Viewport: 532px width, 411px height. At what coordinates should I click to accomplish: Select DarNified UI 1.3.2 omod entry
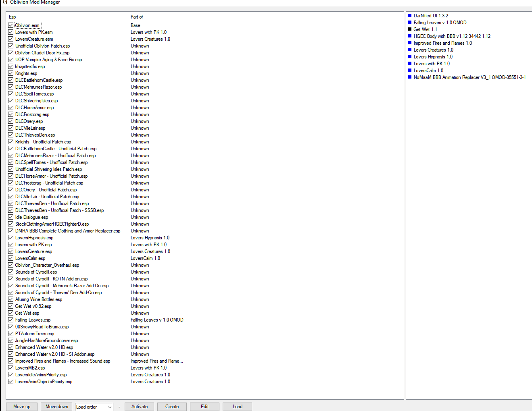431,16
